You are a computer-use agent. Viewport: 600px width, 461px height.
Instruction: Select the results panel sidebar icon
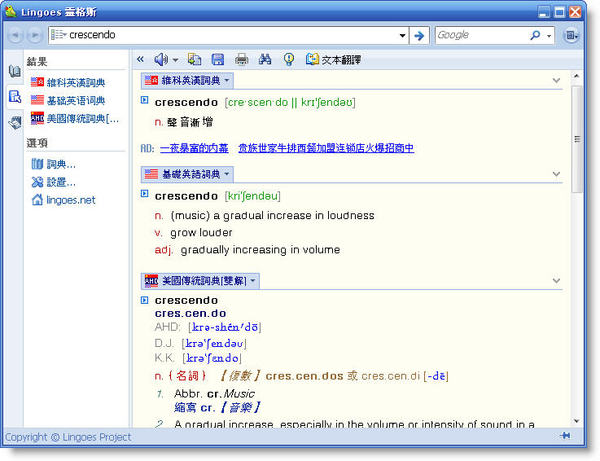coord(15,97)
